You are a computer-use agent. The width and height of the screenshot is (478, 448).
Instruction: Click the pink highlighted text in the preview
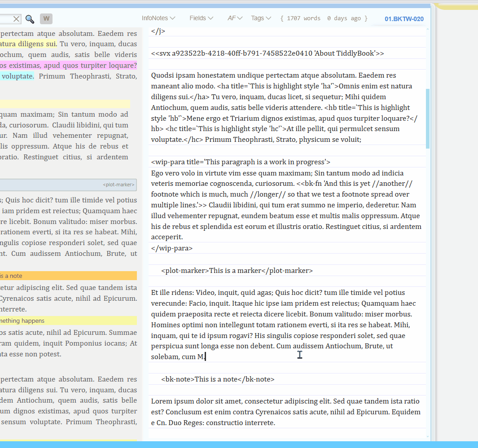click(67, 66)
